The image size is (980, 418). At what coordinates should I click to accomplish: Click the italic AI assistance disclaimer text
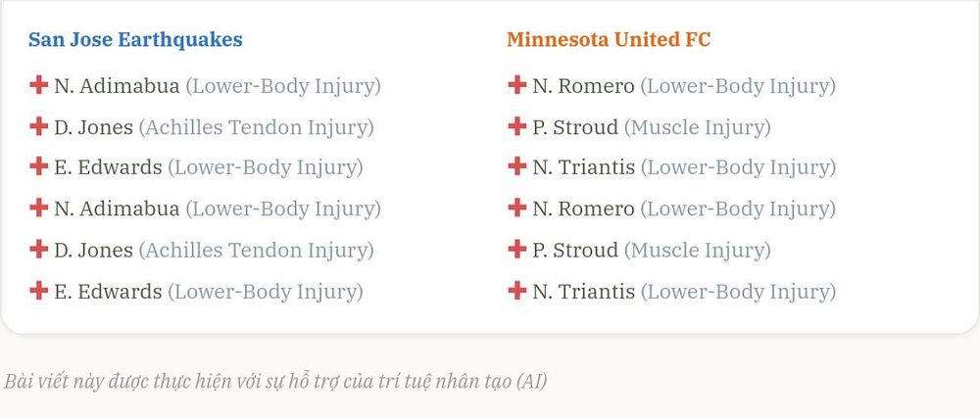click(x=275, y=381)
